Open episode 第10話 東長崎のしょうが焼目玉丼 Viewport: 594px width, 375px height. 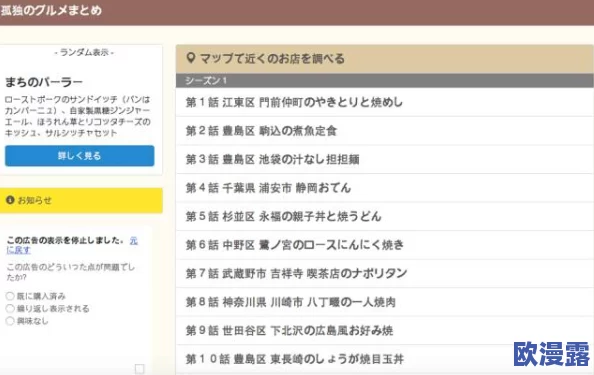pyautogui.click(x=385, y=359)
